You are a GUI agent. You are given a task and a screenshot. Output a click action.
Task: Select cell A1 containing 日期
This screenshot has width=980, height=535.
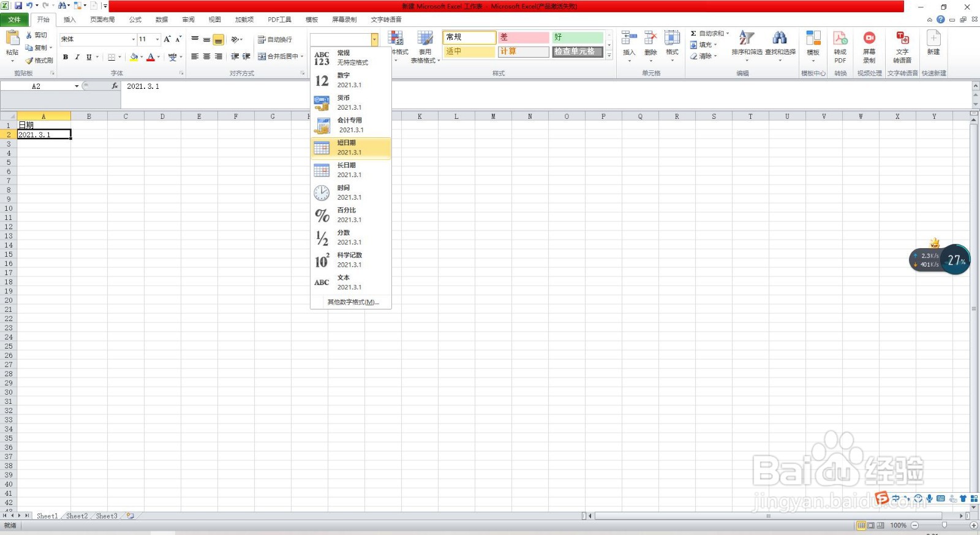tap(43, 125)
